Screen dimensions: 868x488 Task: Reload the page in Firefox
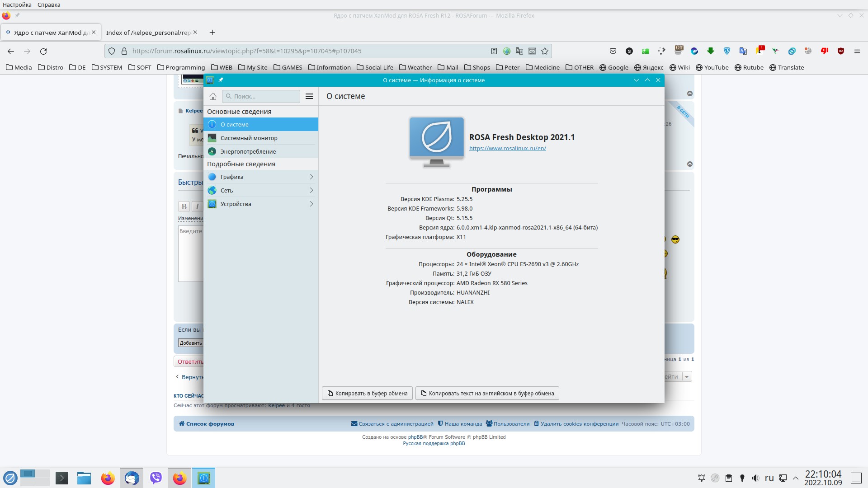click(x=43, y=51)
